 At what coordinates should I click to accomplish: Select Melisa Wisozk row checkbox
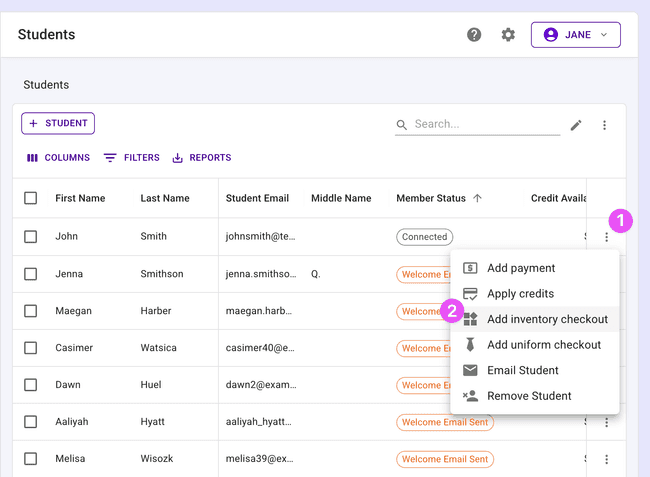pyautogui.click(x=30, y=459)
